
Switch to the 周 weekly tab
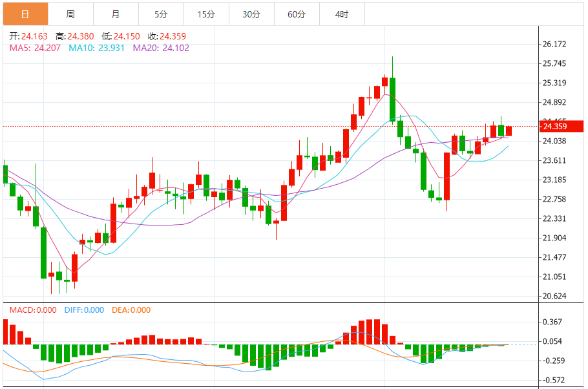tap(70, 14)
